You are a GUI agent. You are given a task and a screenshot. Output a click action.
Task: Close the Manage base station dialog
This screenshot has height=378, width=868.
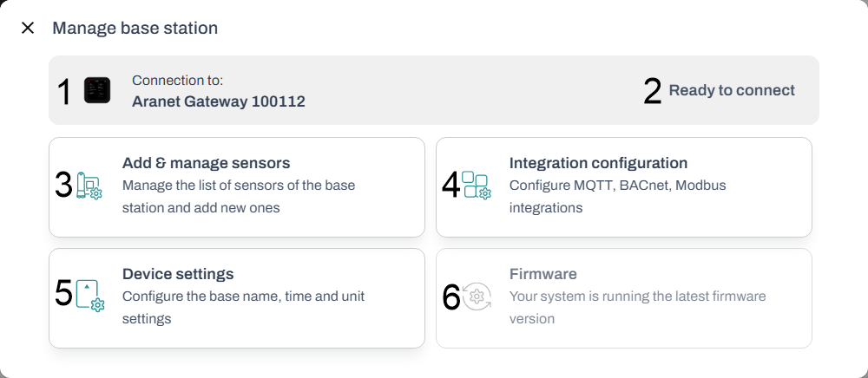(x=28, y=28)
